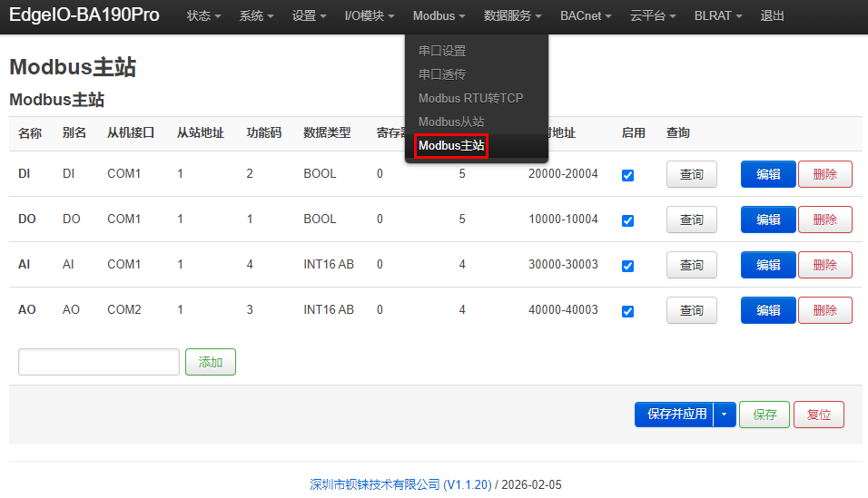Open the BACnet dropdown
Image resolution: width=868 pixels, height=498 pixels.
[x=586, y=16]
